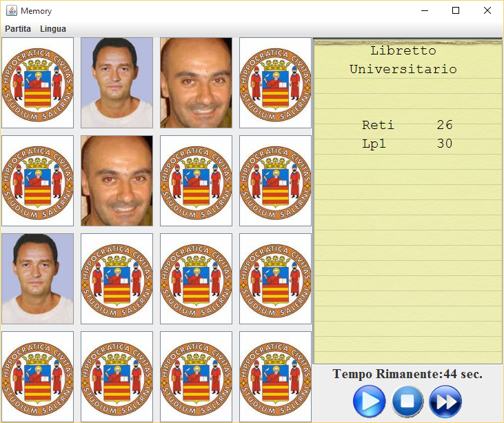The width and height of the screenshot is (504, 423).
Task: Flip the crest card in row three, column three
Action: [x=196, y=279]
